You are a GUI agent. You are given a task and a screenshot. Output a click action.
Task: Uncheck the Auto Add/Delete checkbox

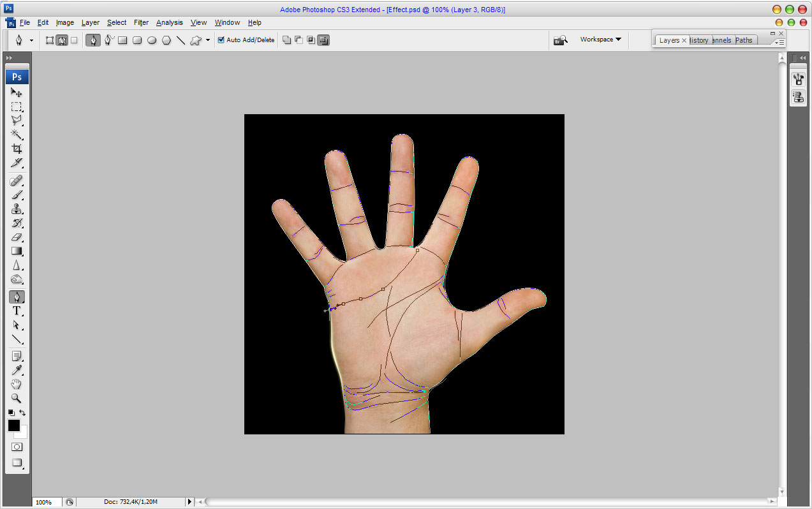point(221,40)
